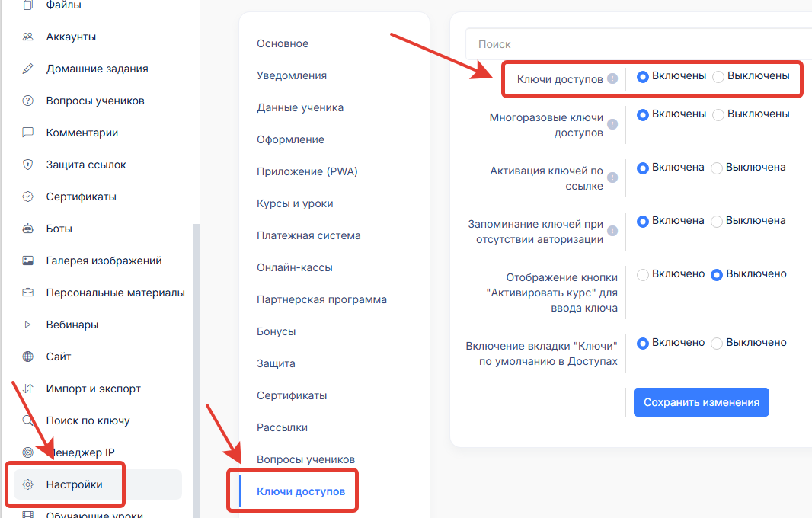The width and height of the screenshot is (812, 518).
Task: Click the Сохранить изменения button
Action: coord(701,402)
